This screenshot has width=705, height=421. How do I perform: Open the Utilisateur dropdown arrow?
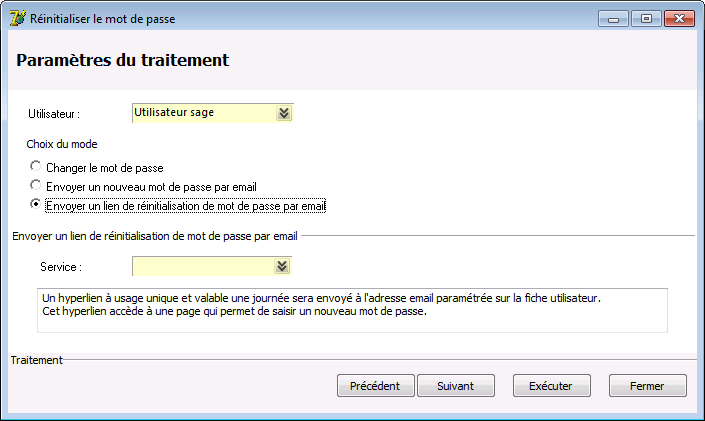point(284,113)
